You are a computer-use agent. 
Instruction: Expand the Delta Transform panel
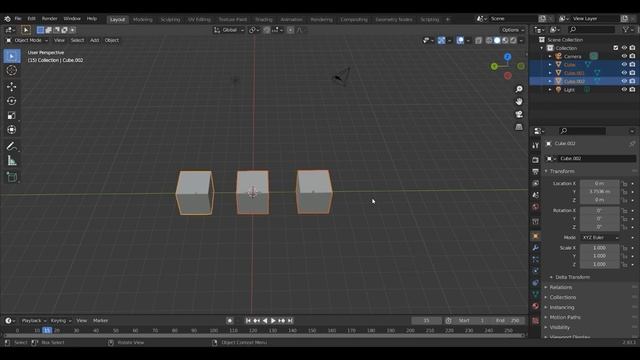click(572, 277)
